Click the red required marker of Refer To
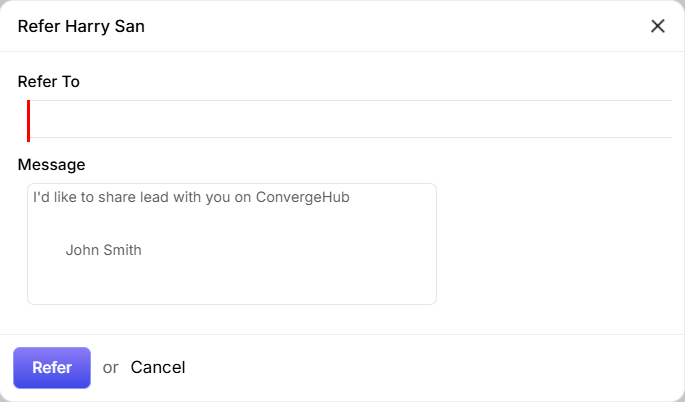 click(x=28, y=120)
